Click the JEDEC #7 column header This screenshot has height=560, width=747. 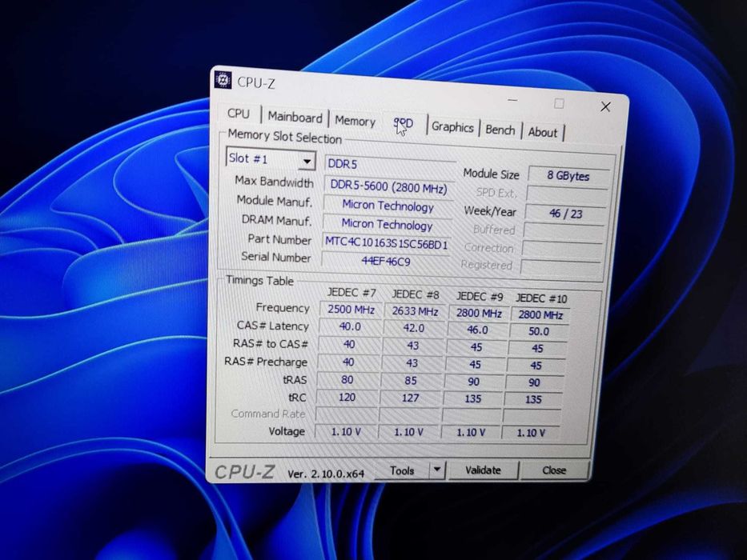(x=351, y=292)
